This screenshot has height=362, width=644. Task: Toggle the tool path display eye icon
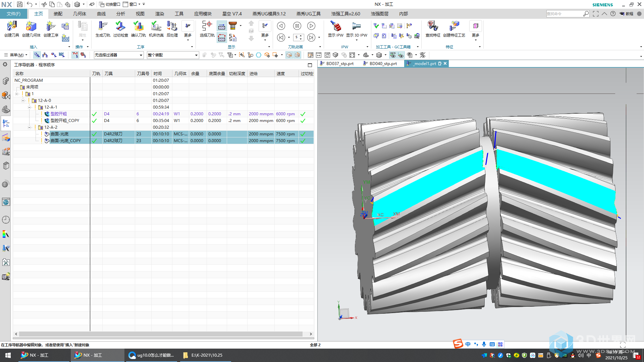coord(401,55)
